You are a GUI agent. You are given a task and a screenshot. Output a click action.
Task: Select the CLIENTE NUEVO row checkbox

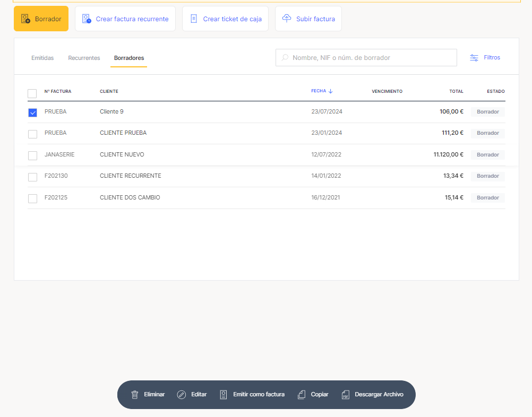[32, 155]
